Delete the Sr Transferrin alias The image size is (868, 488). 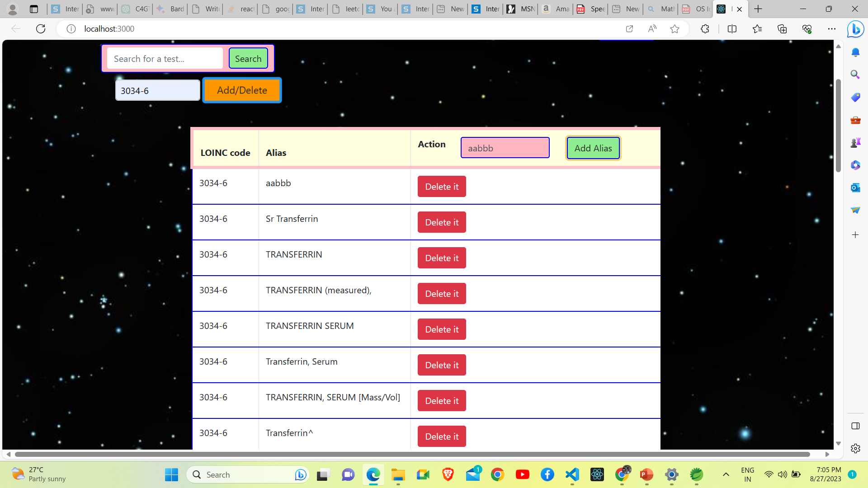[441, 222]
